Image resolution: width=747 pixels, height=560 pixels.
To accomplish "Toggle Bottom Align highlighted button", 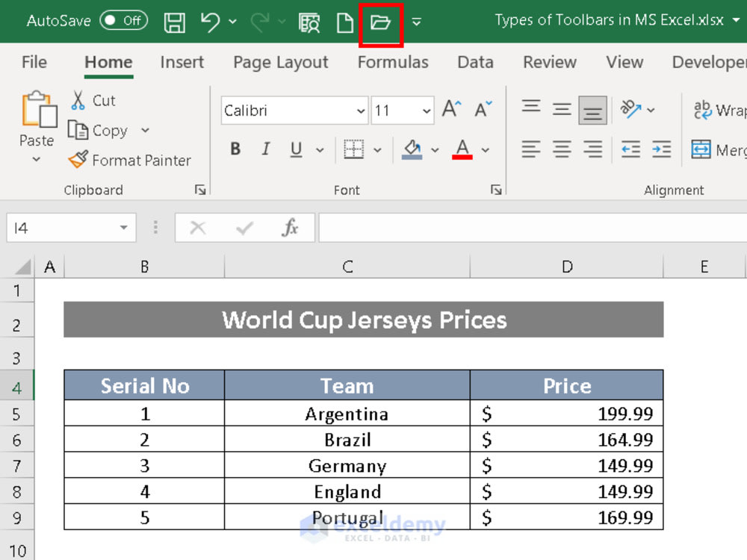I will (592, 110).
